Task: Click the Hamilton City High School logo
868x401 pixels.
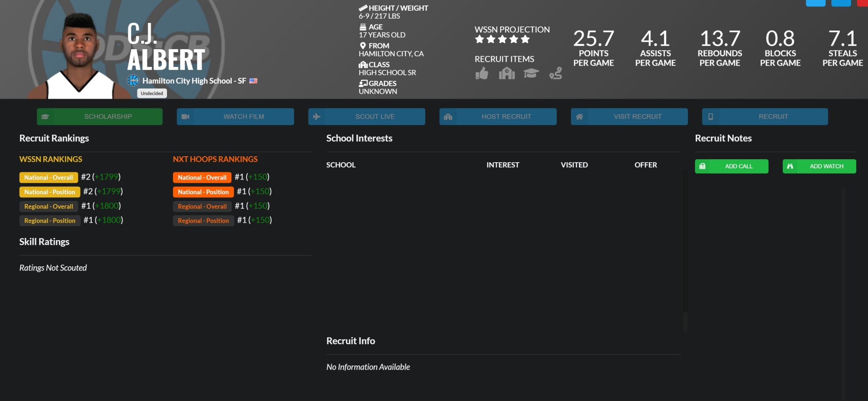Action: pyautogui.click(x=134, y=80)
